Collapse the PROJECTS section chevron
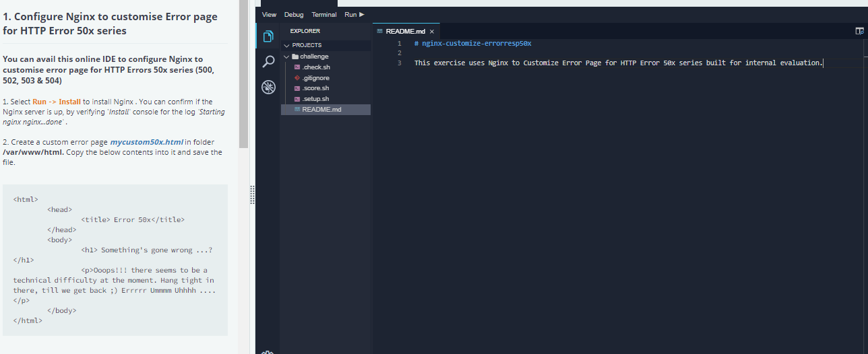The image size is (868, 354). (286, 45)
